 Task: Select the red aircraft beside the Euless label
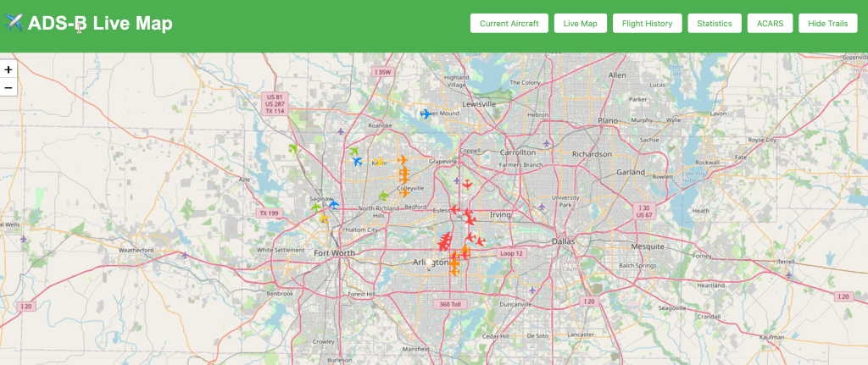[454, 209]
